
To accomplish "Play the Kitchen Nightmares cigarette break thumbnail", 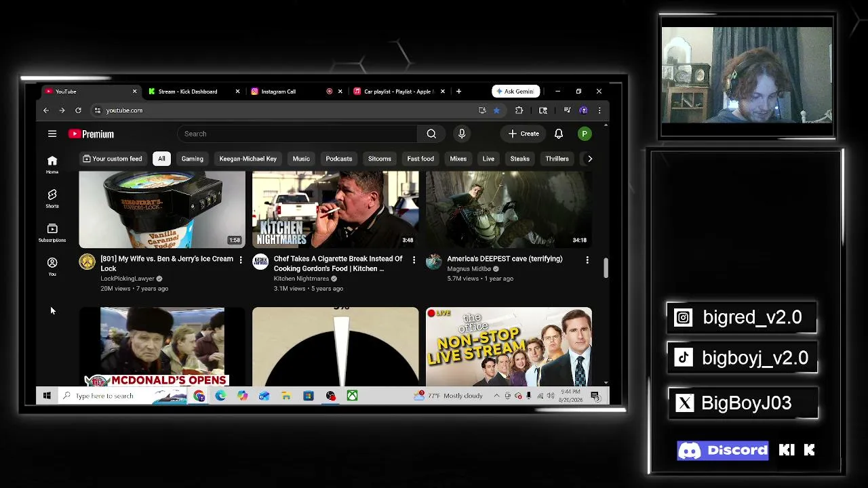I will (336, 209).
